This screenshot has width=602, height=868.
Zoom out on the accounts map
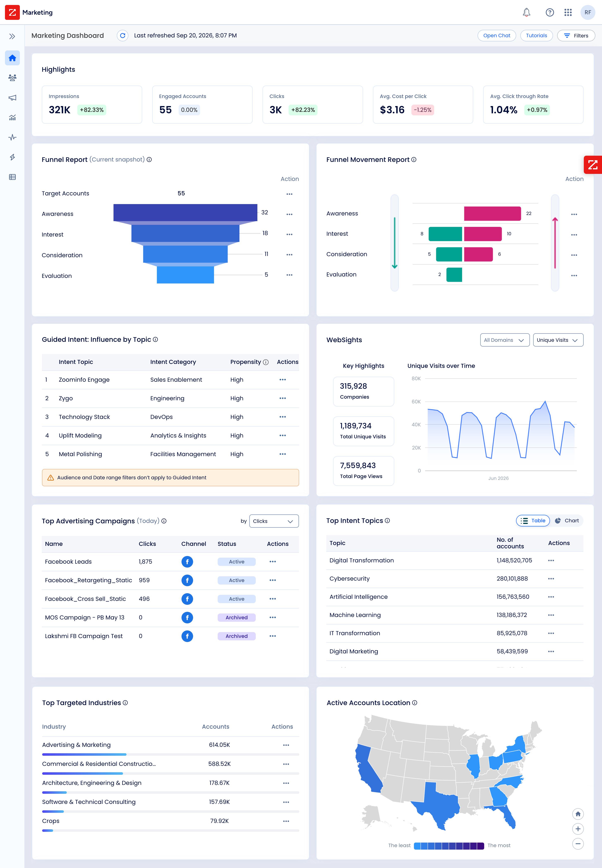tap(578, 843)
